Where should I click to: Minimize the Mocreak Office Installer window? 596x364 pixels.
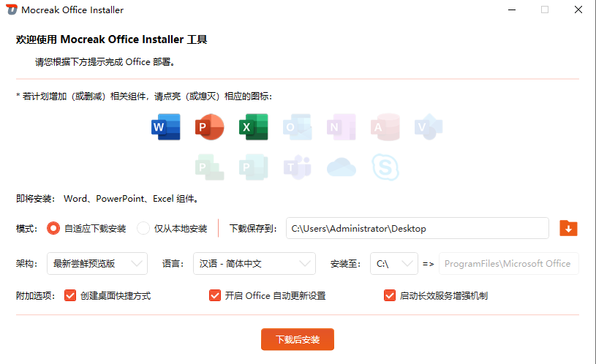coord(512,10)
